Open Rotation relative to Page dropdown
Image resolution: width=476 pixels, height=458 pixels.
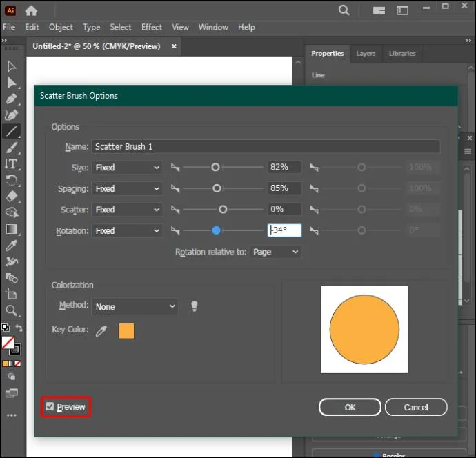click(275, 252)
